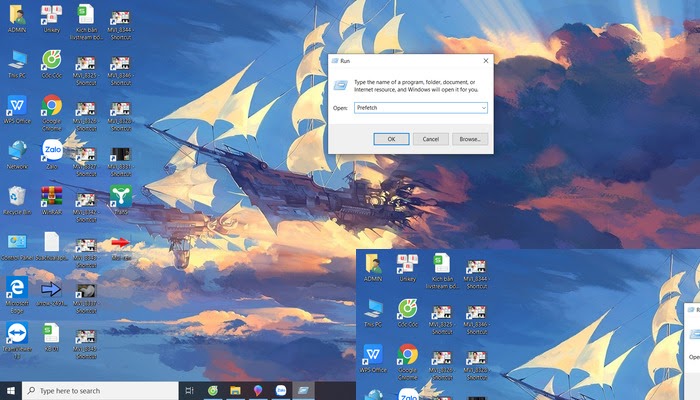Open the multicolored pin-shaped taskbar app
700x400 pixels.
pos(258,391)
